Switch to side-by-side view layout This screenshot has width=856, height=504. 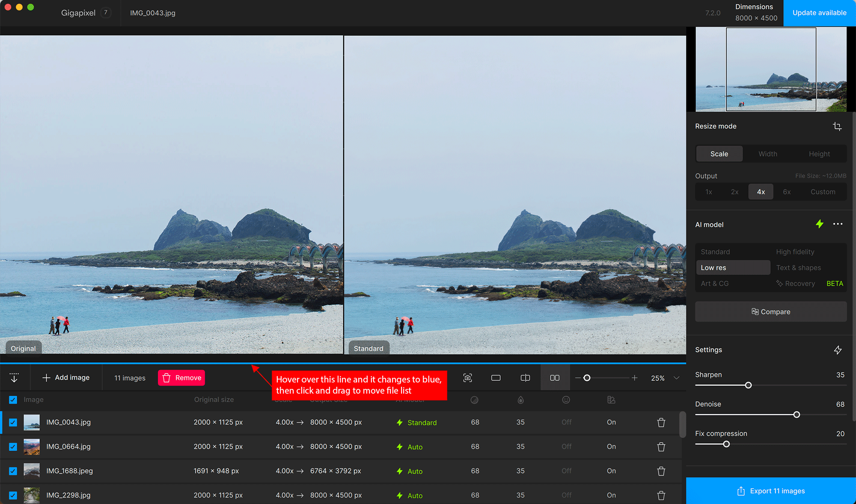[x=555, y=378]
